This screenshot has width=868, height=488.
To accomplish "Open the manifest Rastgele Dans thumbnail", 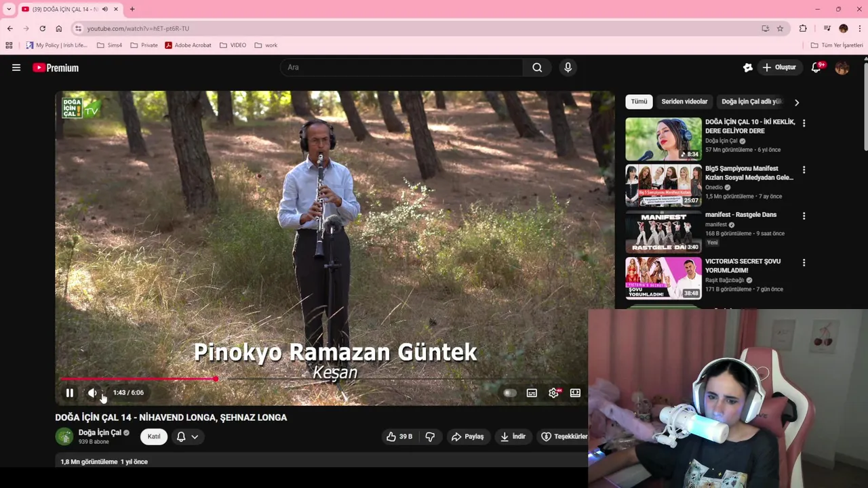I will pyautogui.click(x=663, y=231).
